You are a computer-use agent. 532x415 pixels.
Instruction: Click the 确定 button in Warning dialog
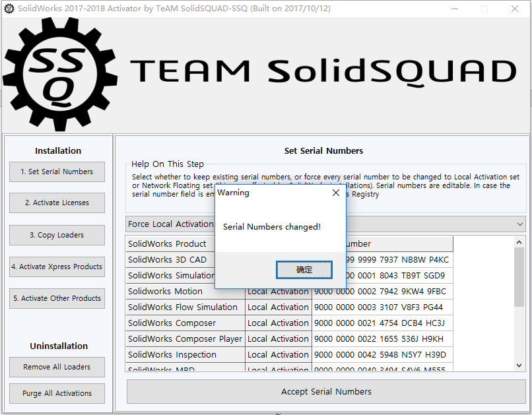click(x=304, y=270)
